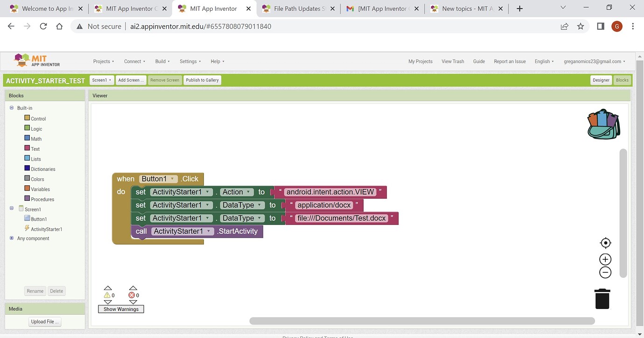Click the Backpack icon in the viewer

(x=603, y=123)
